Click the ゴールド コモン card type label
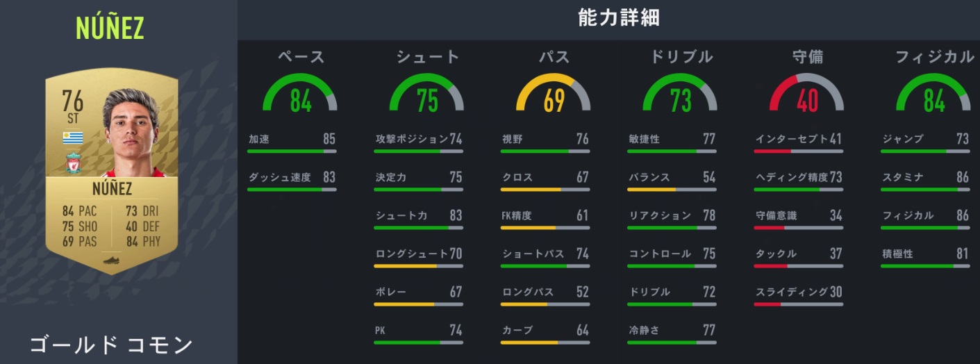 point(111,345)
